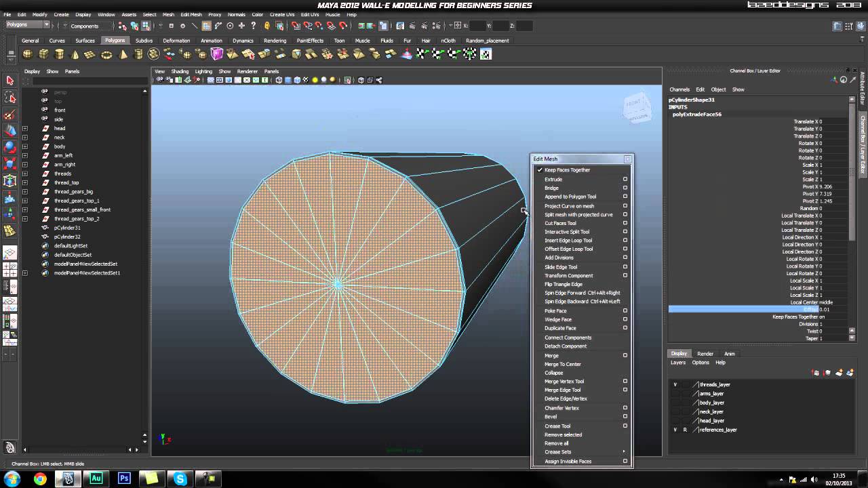Click the checkered UV texture shelf icon
868x488 pixels.
[486, 54]
